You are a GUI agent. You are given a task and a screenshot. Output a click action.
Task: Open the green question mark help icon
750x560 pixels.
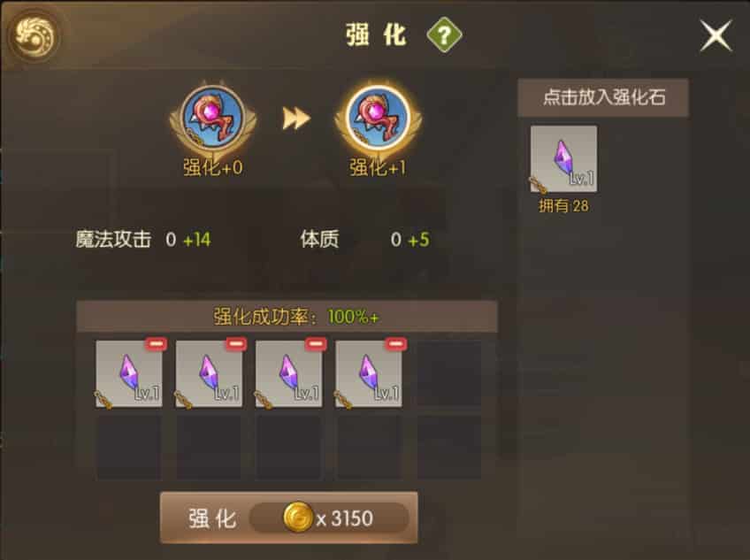point(444,35)
